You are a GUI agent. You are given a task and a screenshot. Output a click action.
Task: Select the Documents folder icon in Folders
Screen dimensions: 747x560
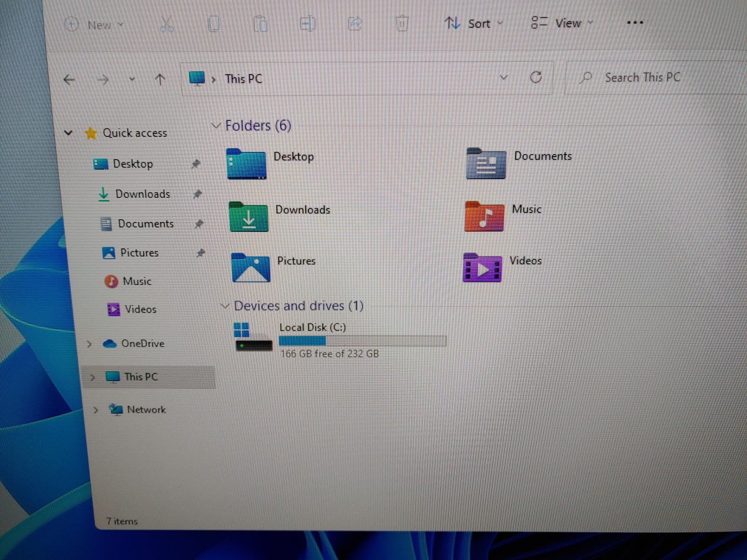(x=486, y=163)
